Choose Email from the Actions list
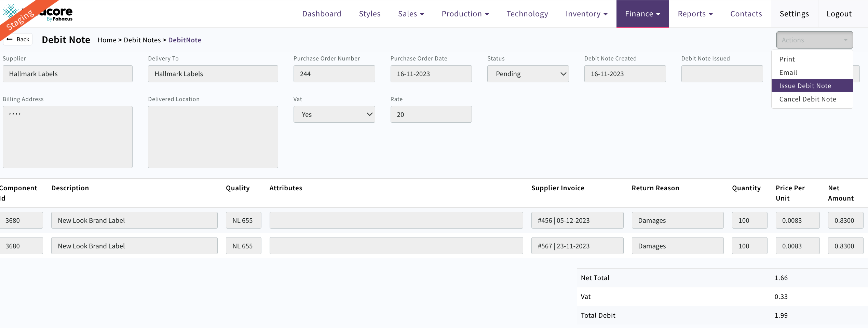 788,72
